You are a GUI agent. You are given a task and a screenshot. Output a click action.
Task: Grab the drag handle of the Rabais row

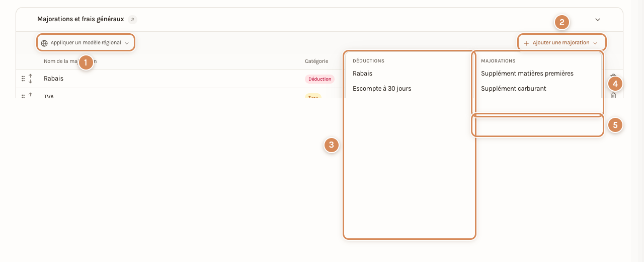[23, 79]
